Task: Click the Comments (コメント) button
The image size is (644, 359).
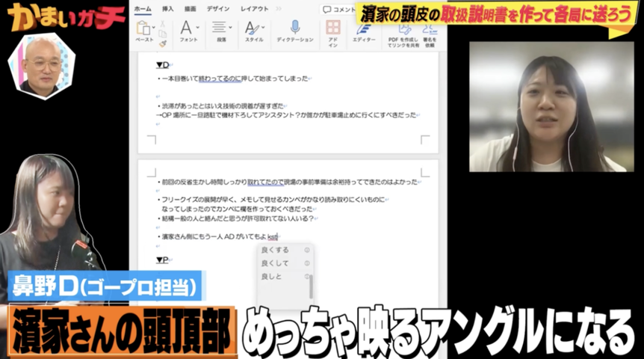Action: coord(339,9)
